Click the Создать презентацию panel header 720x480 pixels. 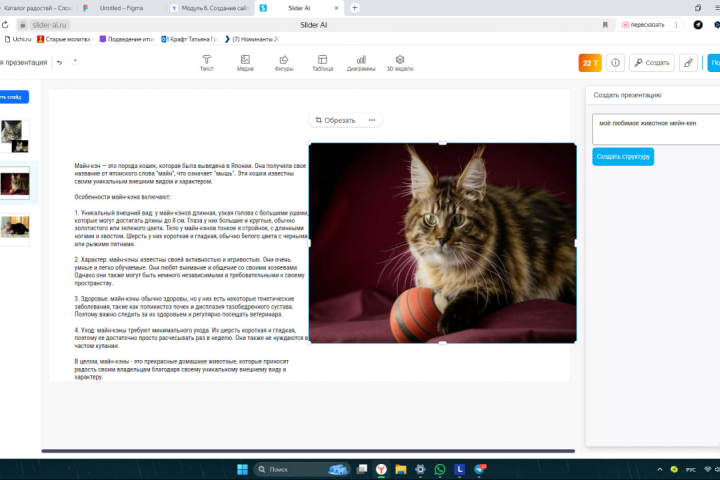click(627, 95)
